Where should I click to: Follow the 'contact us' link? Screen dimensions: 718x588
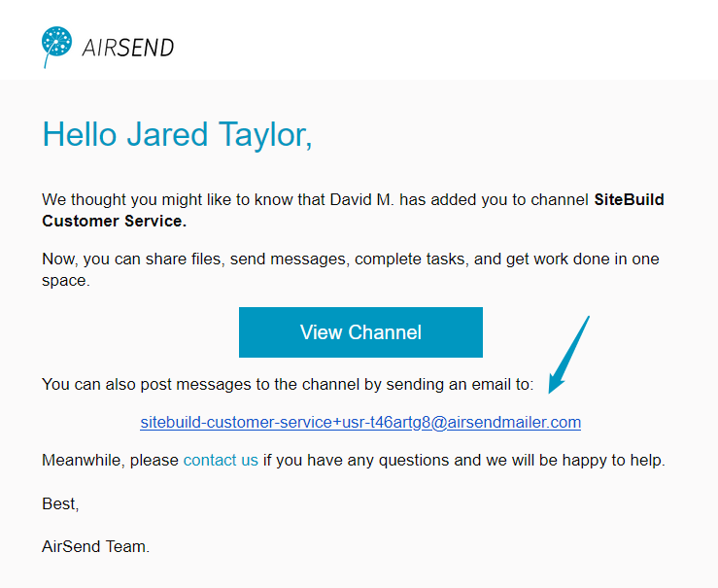221,460
